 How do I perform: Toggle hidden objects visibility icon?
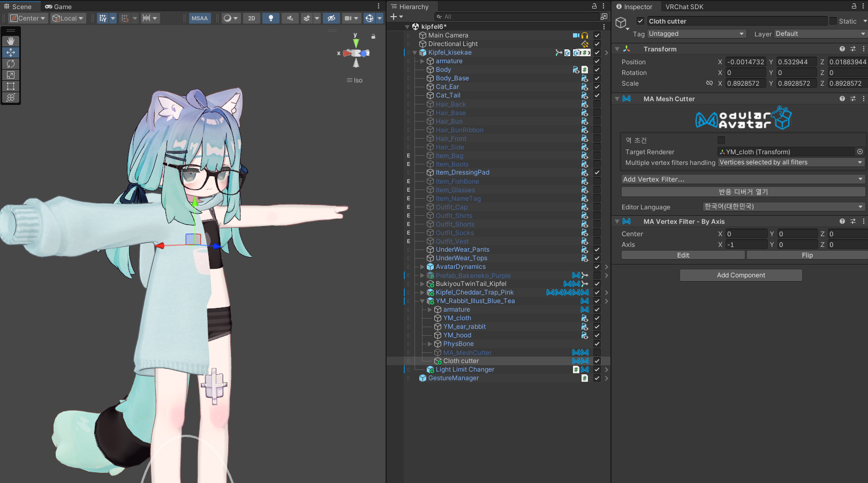(331, 18)
